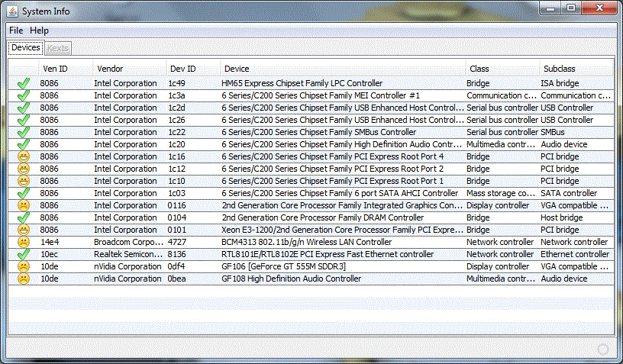The image size is (623, 364).
Task: Click checkmark icon for SATA AHCI Controller row
Action: pyautogui.click(x=24, y=193)
